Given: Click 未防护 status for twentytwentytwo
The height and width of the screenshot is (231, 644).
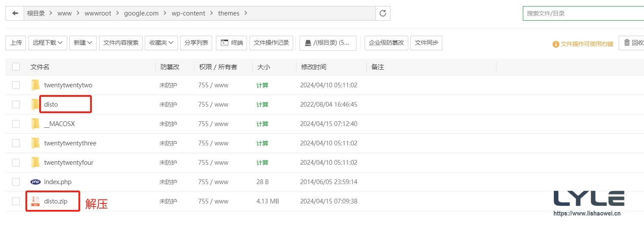Looking at the screenshot, I should (168, 85).
